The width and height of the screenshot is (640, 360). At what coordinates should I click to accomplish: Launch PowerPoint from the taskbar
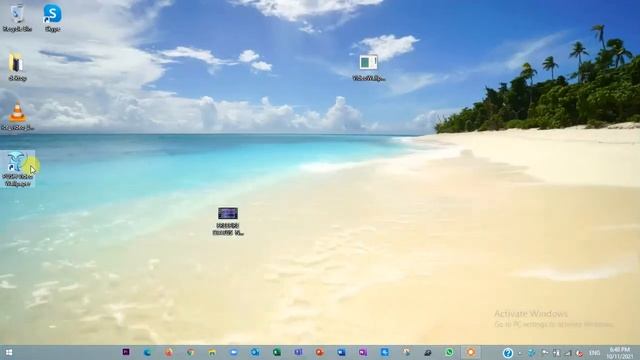(x=320, y=352)
